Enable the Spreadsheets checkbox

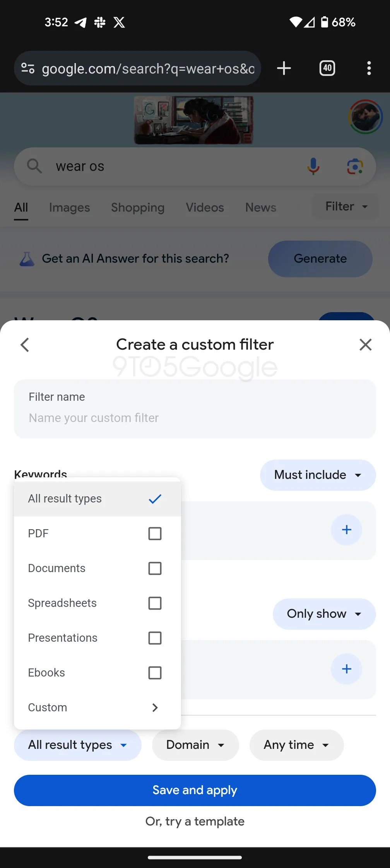click(x=155, y=603)
